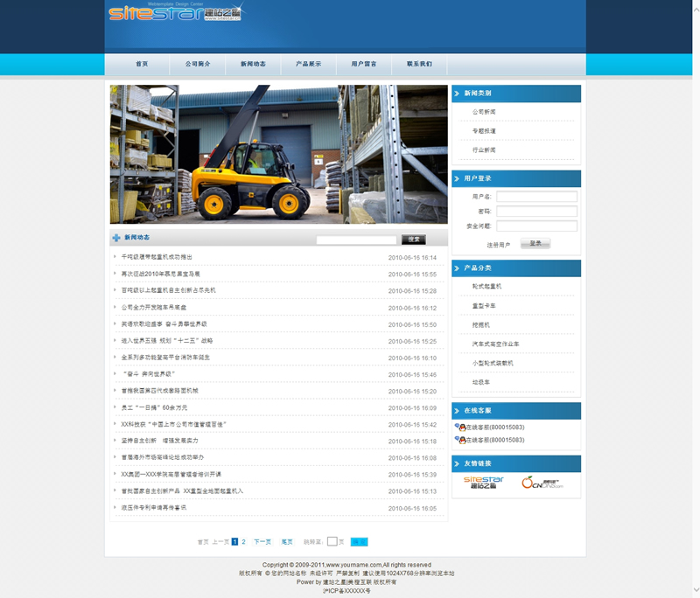Image resolution: width=700 pixels, height=598 pixels.
Task: Select 联系我们 from the navigation bar
Action: tap(419, 64)
